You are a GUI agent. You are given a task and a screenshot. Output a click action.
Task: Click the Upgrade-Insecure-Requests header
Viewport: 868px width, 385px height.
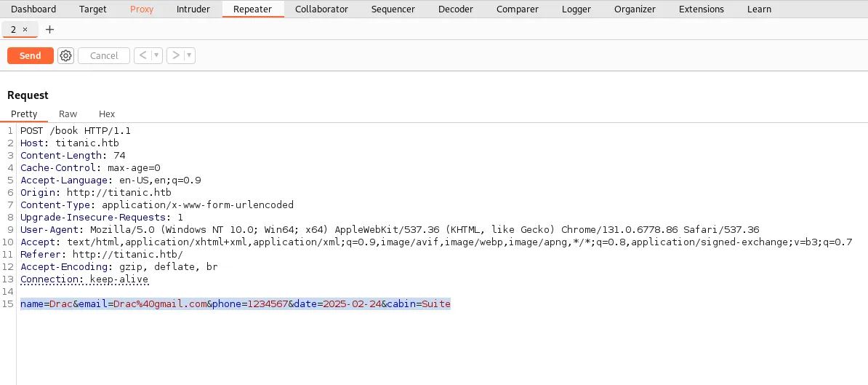tap(102, 217)
